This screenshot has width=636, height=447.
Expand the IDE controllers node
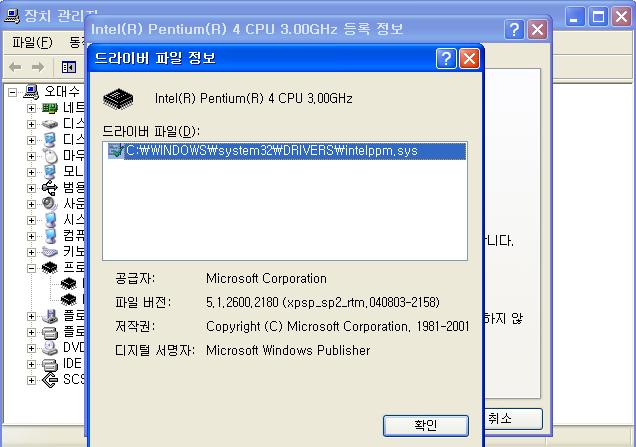pyautogui.click(x=31, y=364)
